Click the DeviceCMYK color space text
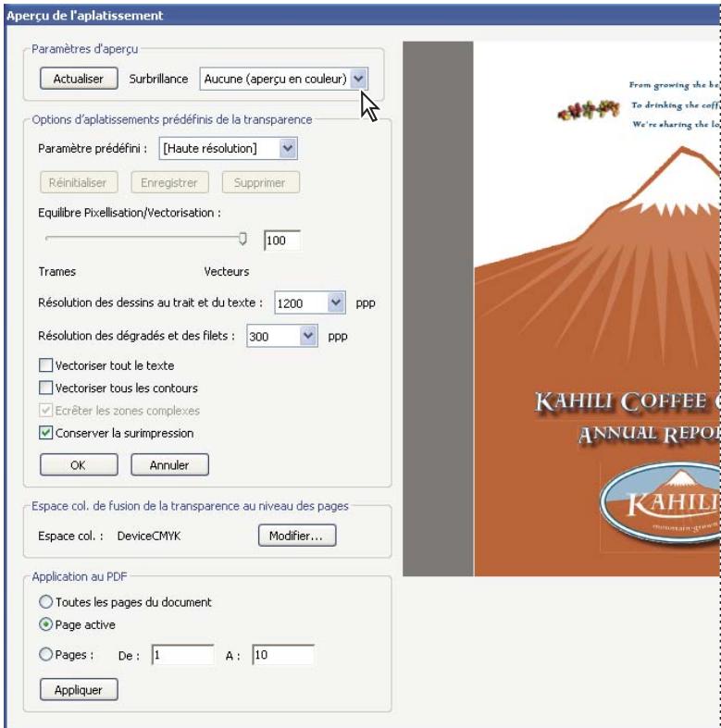721x728 pixels. 149,536
